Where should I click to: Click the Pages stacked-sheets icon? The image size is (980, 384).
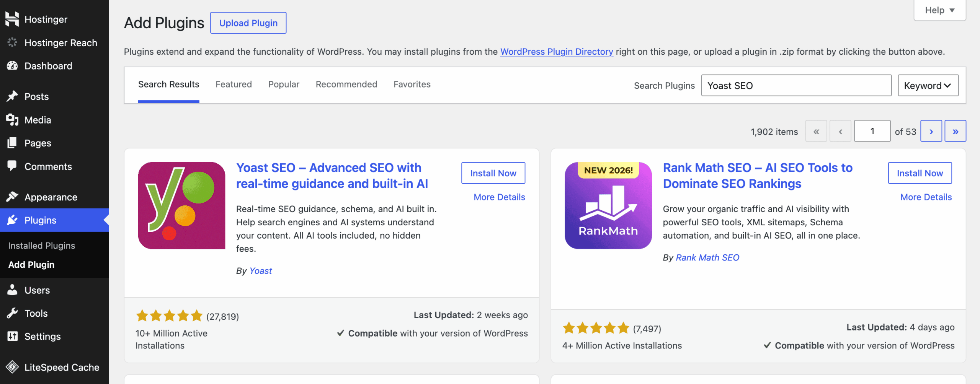click(x=12, y=143)
